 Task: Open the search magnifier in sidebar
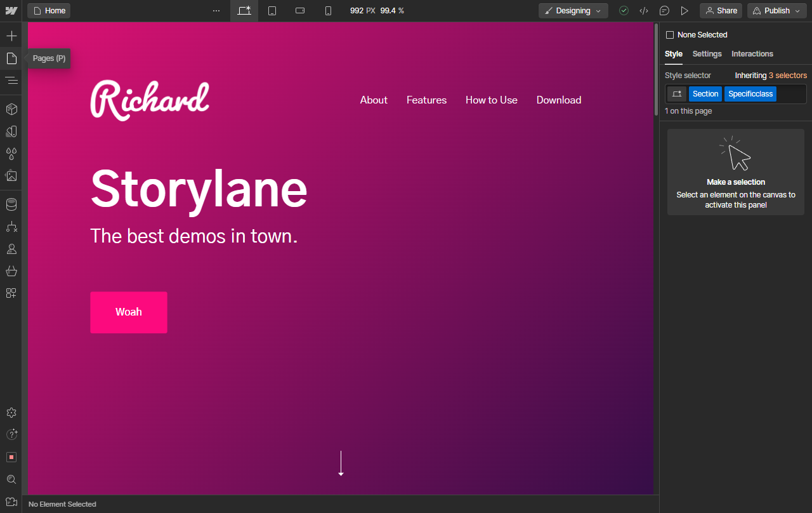point(11,479)
